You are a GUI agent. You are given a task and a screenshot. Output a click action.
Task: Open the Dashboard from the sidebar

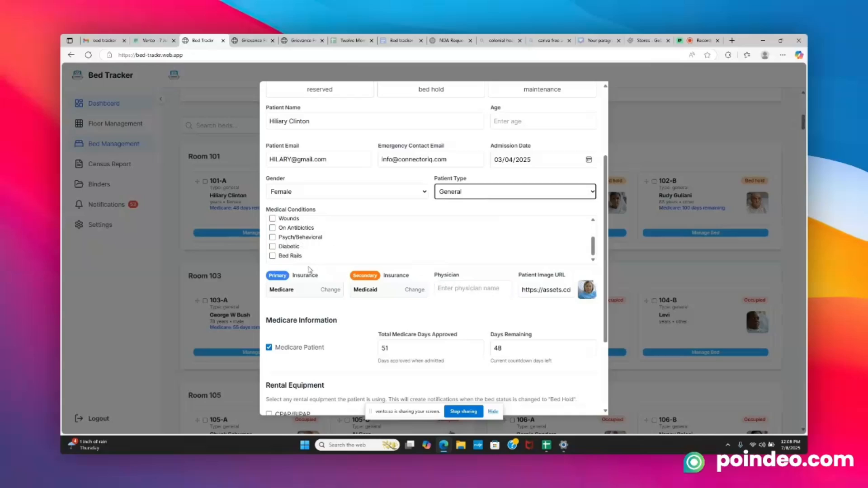point(104,103)
